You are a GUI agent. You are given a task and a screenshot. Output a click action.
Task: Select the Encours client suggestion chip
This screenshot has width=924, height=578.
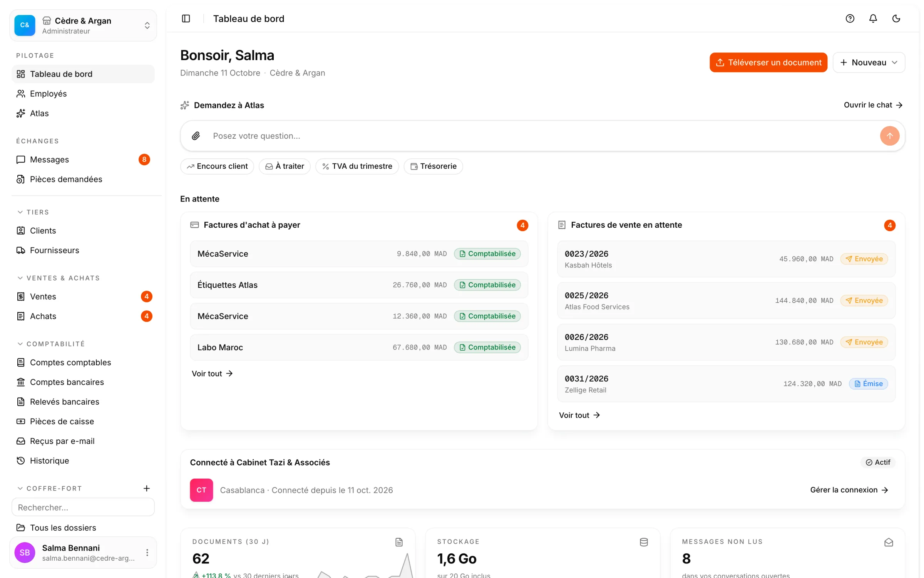[217, 166]
